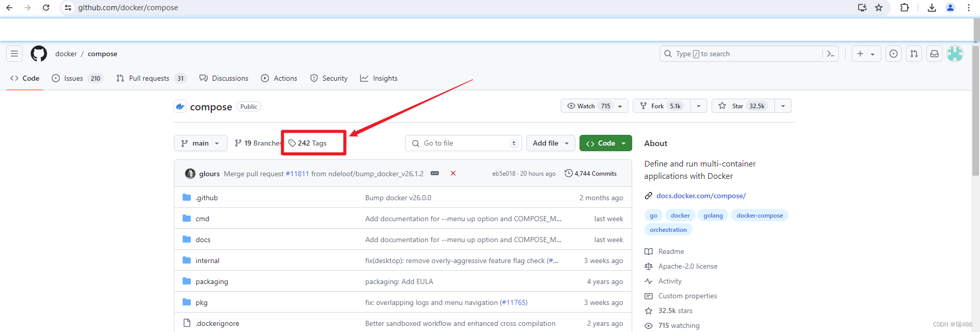This screenshot has height=332, width=980.
Task: Expand commit message ellipsis button
Action: point(435,174)
